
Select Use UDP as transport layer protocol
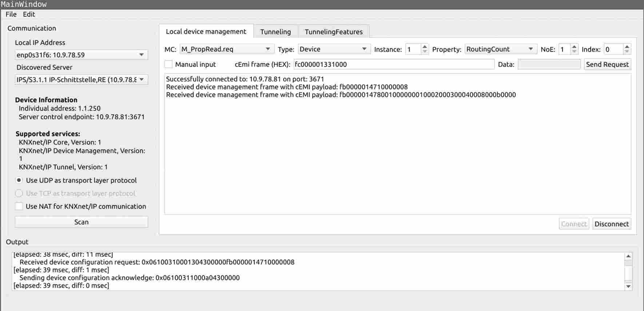19,180
